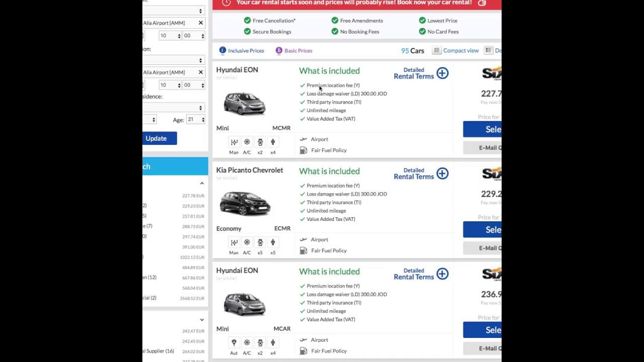
Task: E-mail quote for Kia Picanto Chevrolet
Action: 482,248
